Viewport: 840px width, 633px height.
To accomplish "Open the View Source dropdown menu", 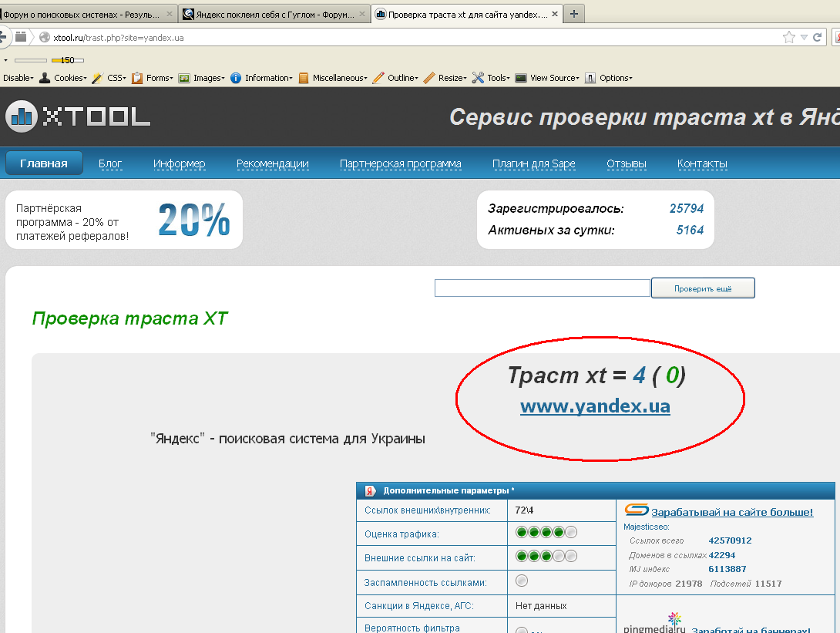I will coord(547,78).
